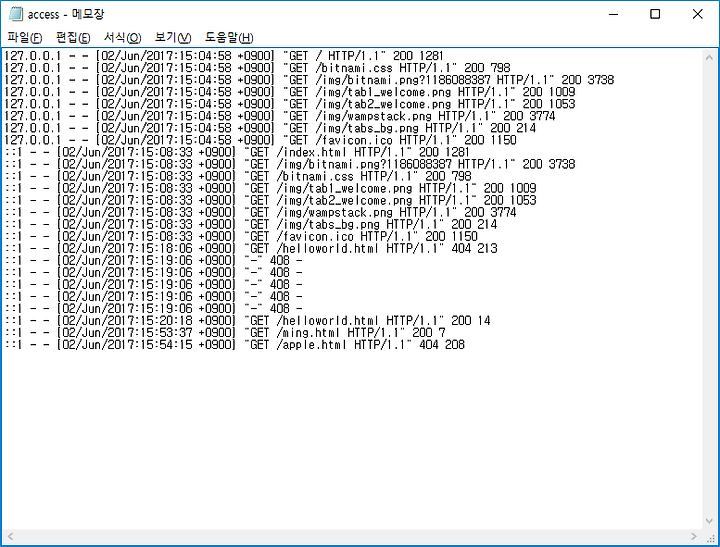Click the log line requesting /ming.html
The width and height of the screenshot is (720, 547).
click(x=225, y=333)
